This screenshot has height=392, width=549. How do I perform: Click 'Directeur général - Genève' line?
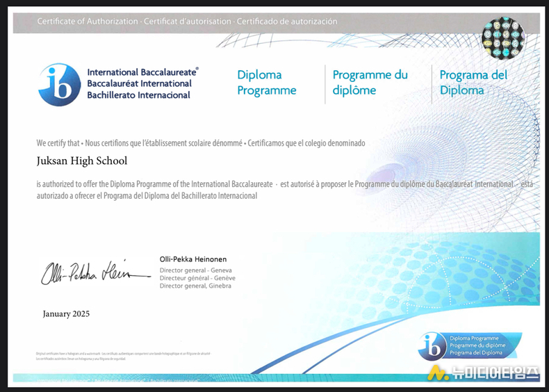pyautogui.click(x=197, y=278)
